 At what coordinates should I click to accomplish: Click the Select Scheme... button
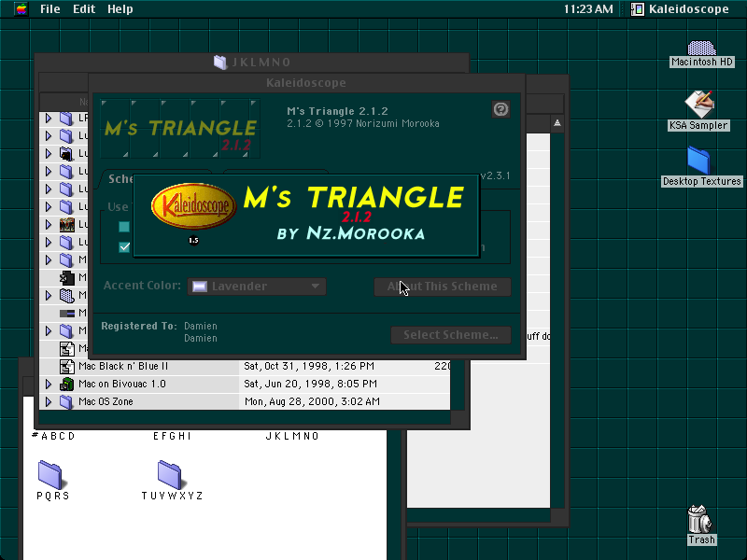click(451, 335)
